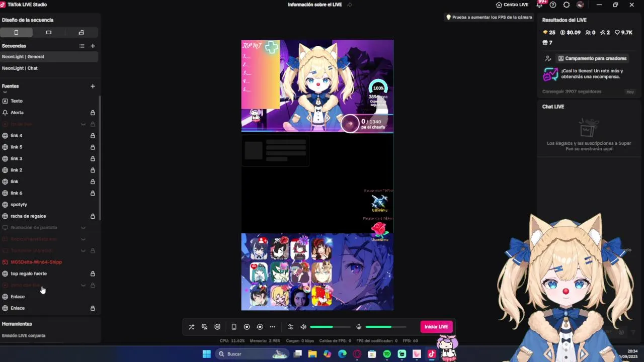This screenshot has height=362, width=644.
Task: Show the hidden source below top regalo fuerte
Action: point(84,285)
